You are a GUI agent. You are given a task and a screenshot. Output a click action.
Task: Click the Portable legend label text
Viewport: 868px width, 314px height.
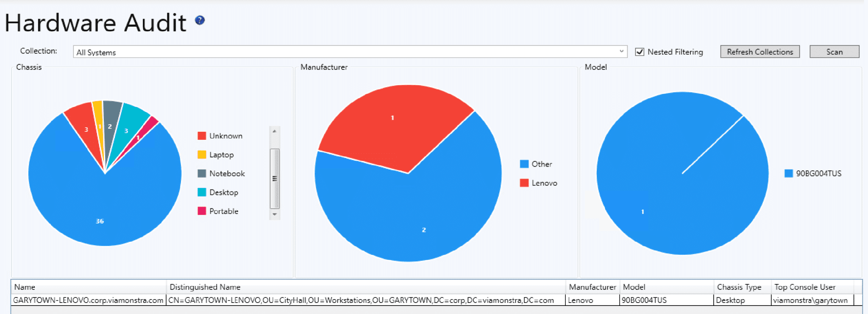point(224,211)
